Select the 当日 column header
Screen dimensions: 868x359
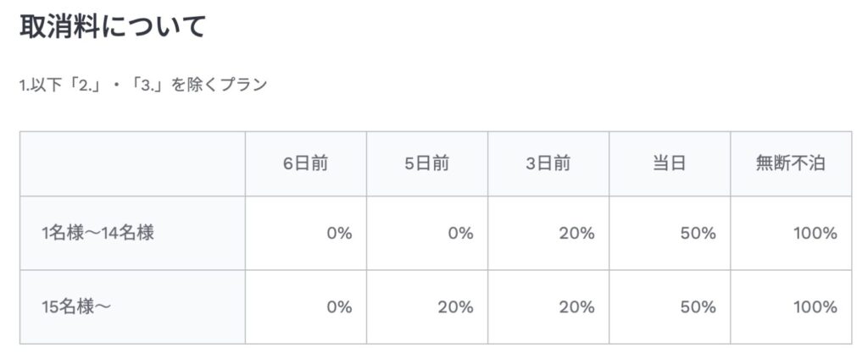670,164
